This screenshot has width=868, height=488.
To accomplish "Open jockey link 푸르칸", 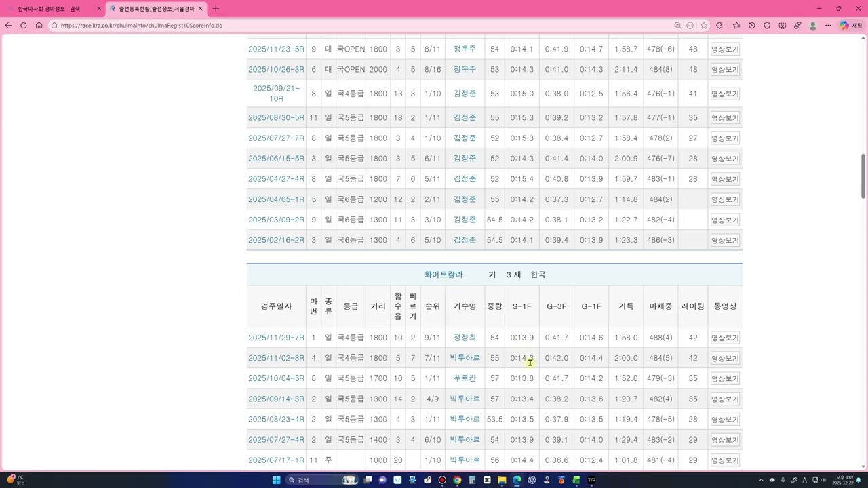I will [x=465, y=378].
